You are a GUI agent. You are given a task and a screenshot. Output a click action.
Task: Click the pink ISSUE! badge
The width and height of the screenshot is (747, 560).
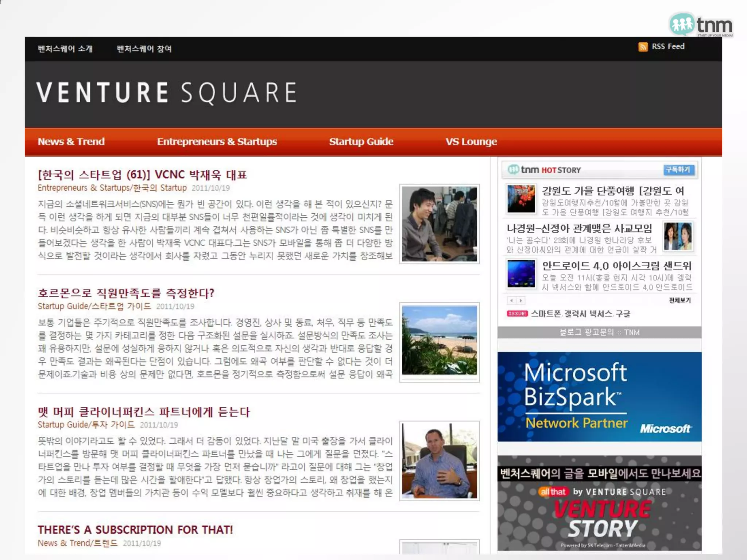pyautogui.click(x=517, y=314)
